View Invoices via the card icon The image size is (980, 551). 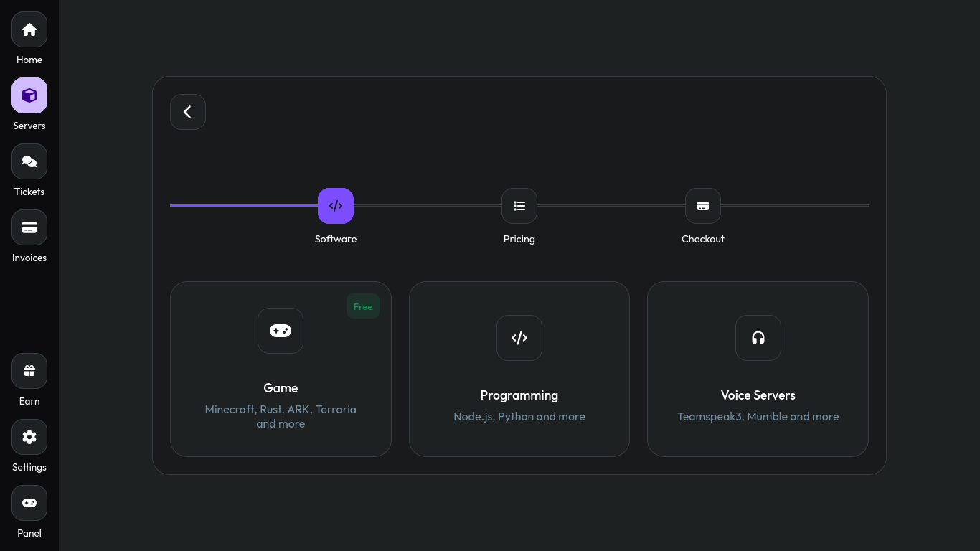29,227
